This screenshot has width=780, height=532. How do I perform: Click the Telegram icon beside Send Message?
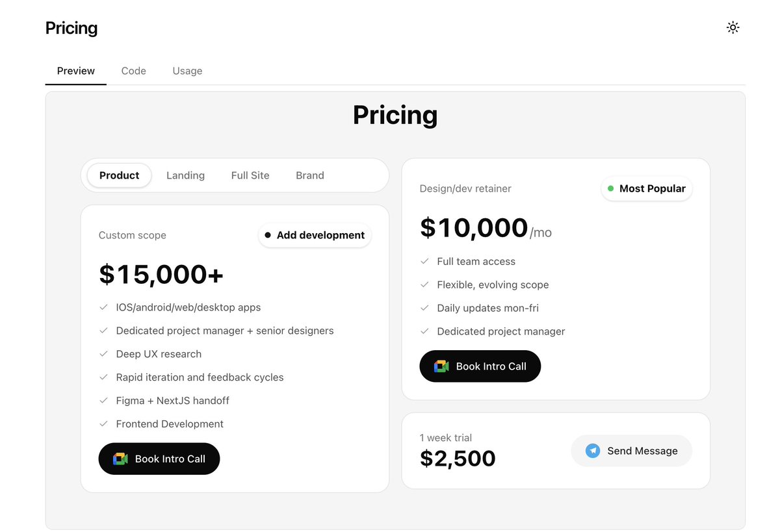point(592,451)
